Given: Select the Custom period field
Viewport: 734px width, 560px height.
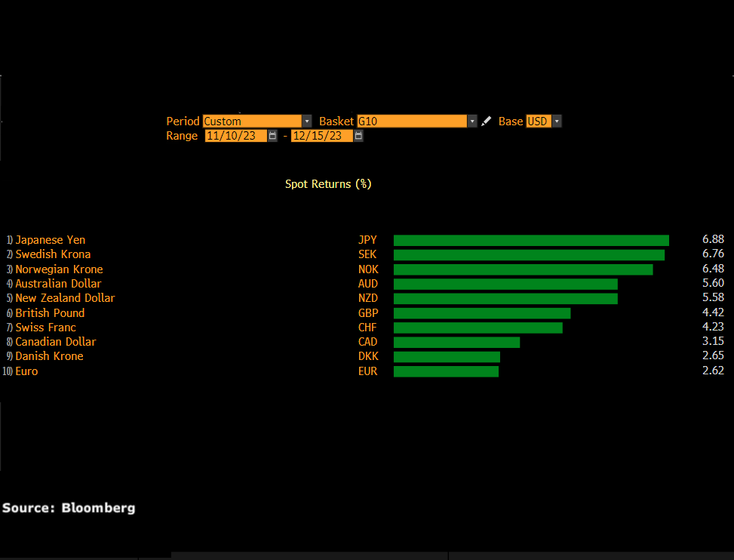Looking at the screenshot, I should tap(252, 122).
